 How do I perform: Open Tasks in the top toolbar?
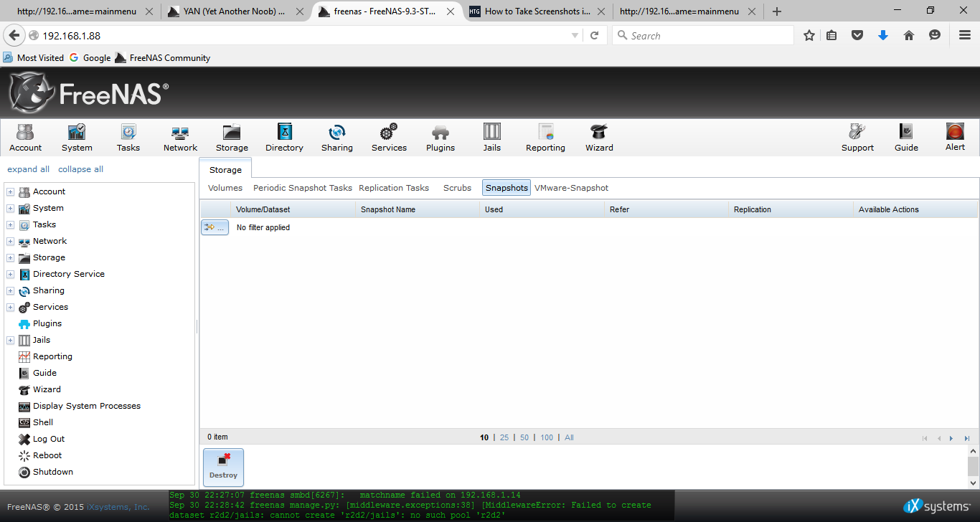pos(128,137)
